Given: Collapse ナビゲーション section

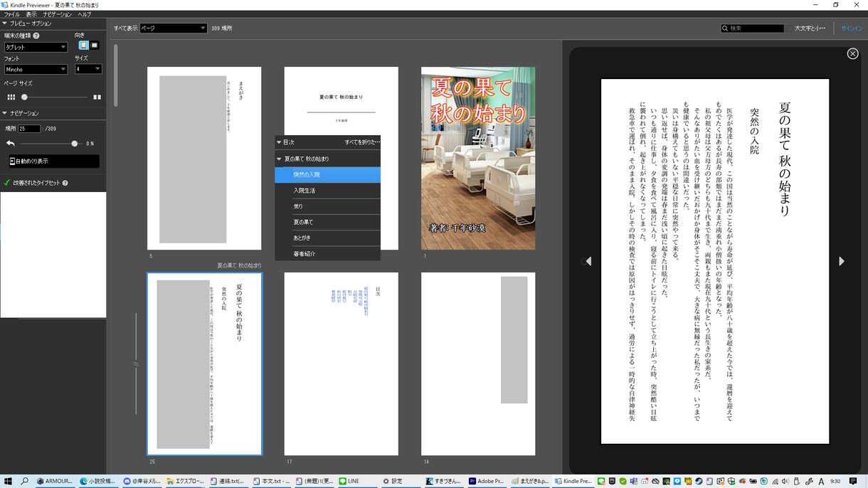Looking at the screenshot, I should click(x=4, y=113).
